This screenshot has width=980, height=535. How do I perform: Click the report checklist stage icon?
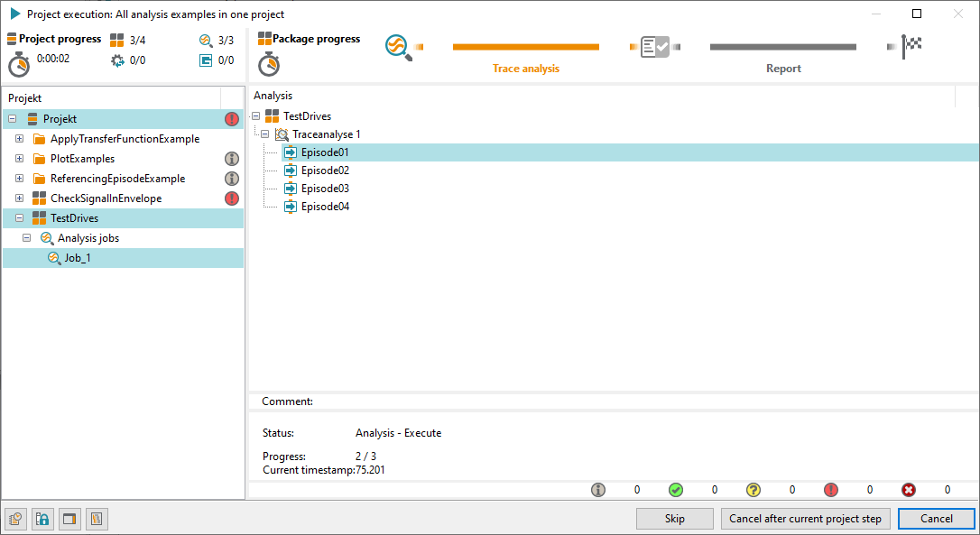[x=655, y=47]
